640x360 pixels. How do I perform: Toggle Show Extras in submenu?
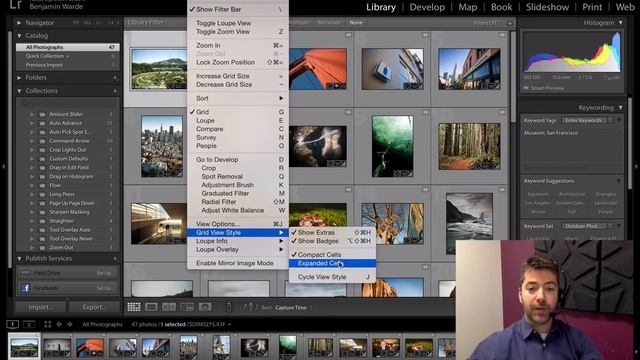point(332,232)
